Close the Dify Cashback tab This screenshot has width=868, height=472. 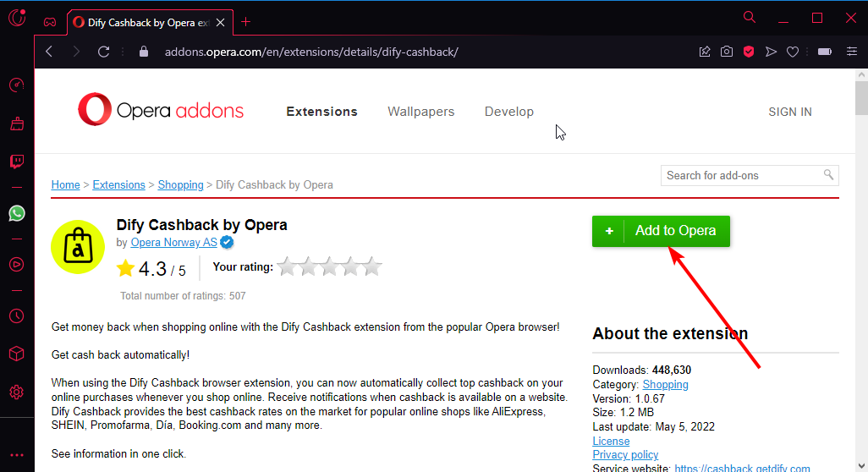tap(220, 22)
